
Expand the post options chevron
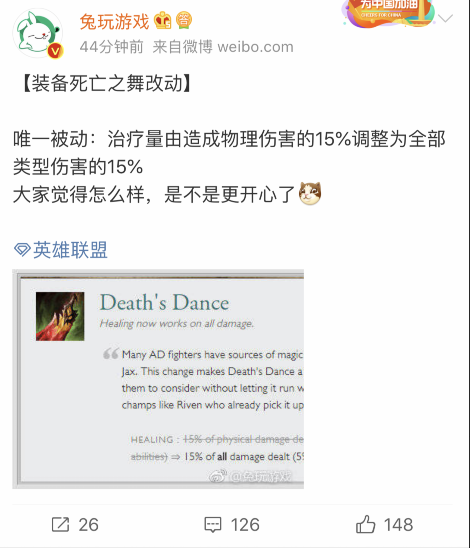pyautogui.click(x=445, y=18)
